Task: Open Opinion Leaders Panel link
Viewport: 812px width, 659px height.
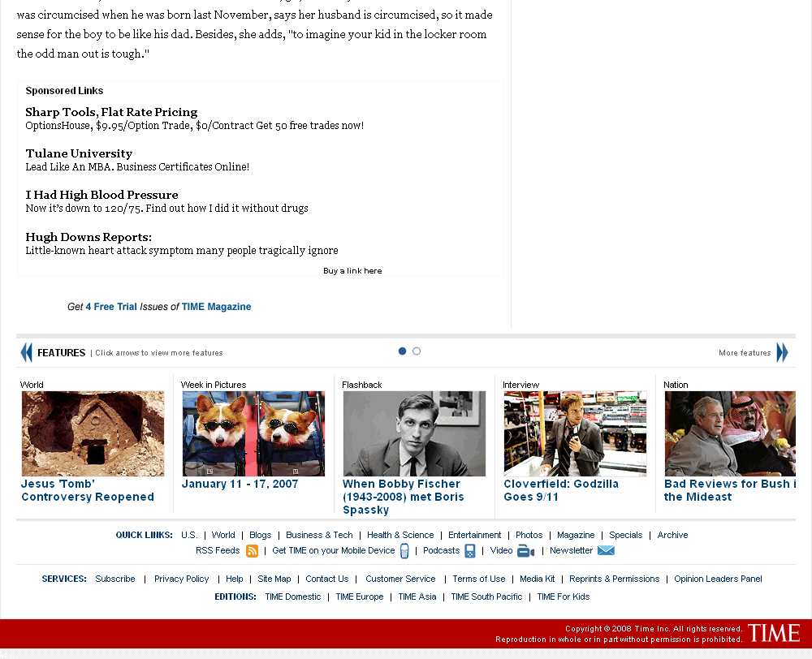Action: click(718, 579)
